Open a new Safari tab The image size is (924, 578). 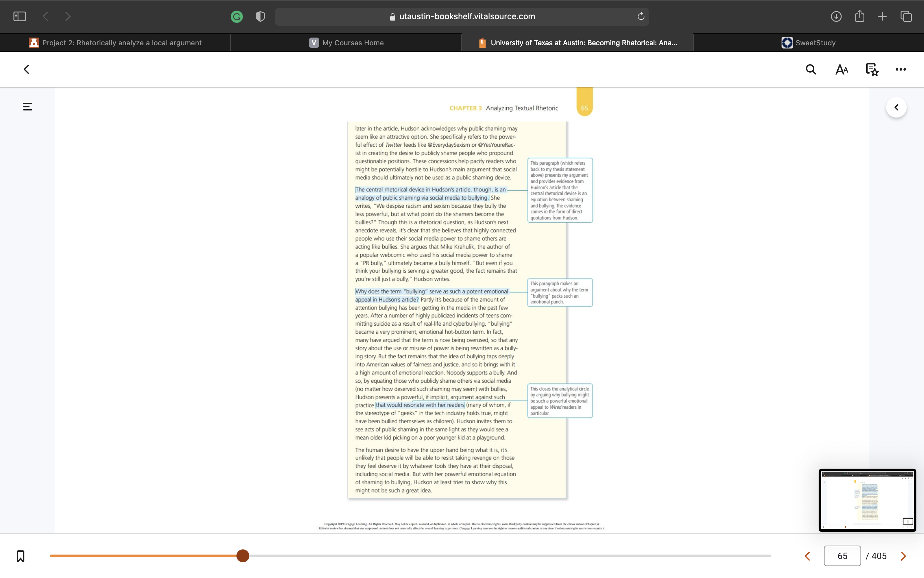pyautogui.click(x=882, y=16)
